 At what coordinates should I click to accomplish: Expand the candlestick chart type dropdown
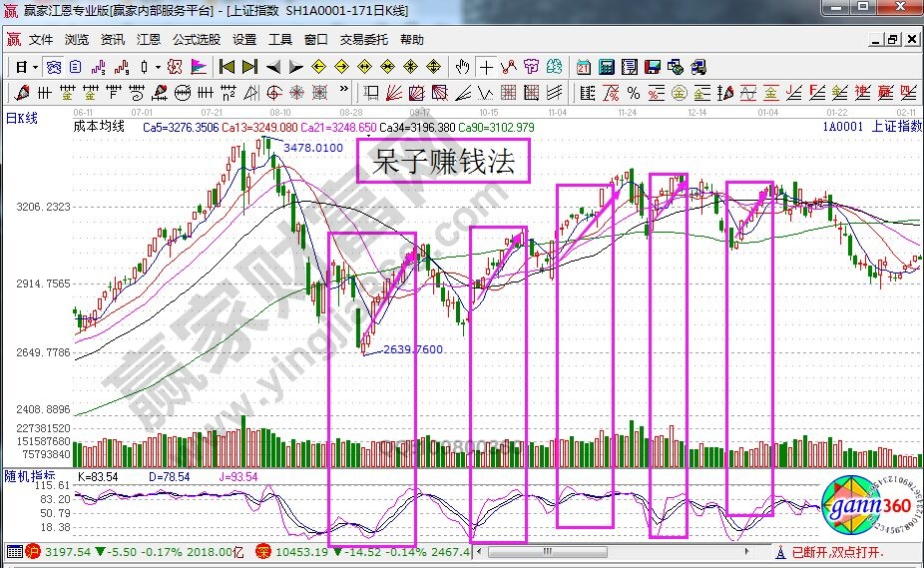[157, 67]
